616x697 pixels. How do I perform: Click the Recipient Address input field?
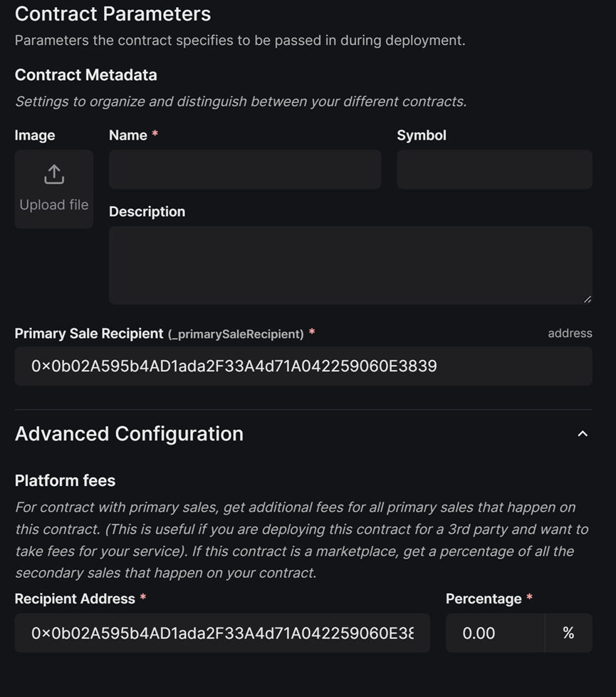pyautogui.click(x=222, y=633)
